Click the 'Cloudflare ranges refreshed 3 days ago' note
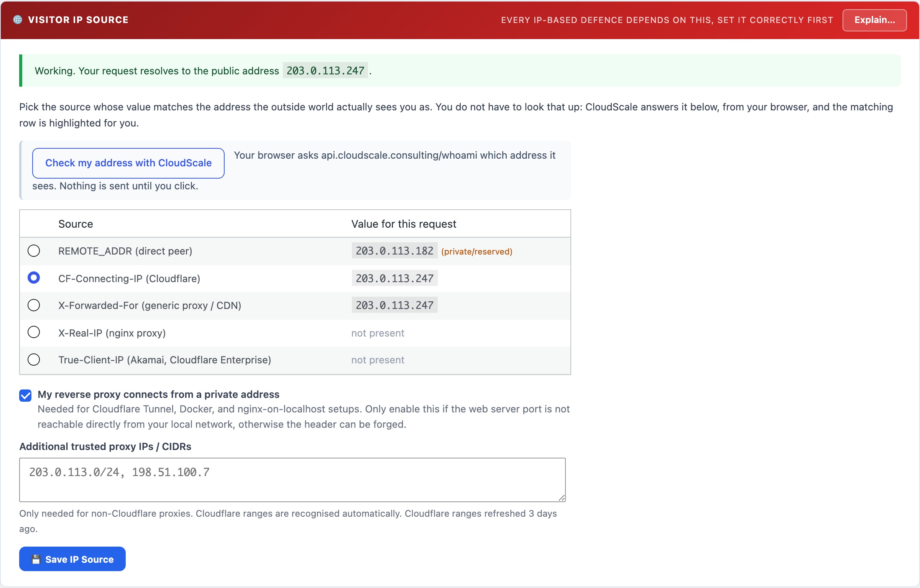920x588 pixels. tap(288, 521)
